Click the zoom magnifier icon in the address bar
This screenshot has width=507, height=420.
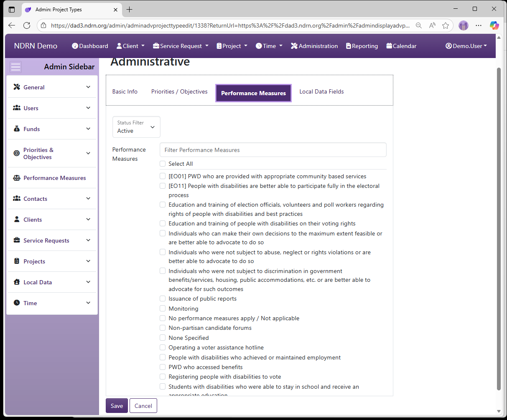click(x=418, y=25)
